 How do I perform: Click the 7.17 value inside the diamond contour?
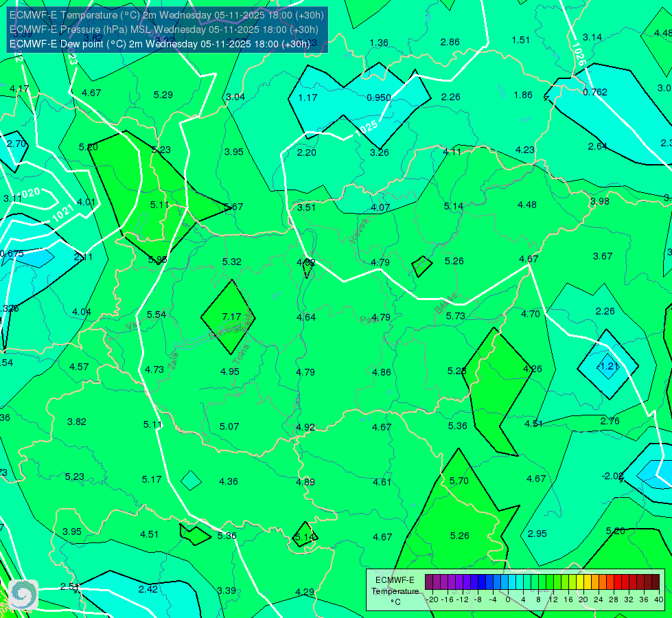(231, 317)
